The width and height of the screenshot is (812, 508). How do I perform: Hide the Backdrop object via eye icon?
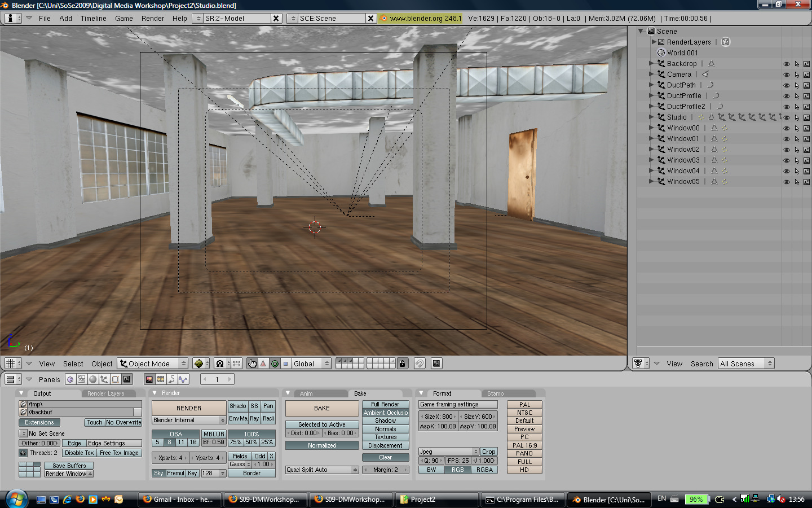point(786,64)
